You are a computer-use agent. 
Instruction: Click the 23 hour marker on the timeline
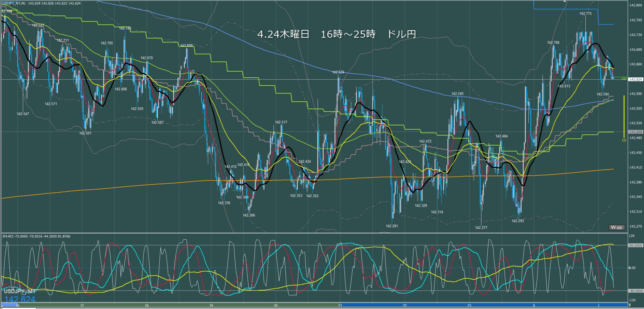(469, 306)
